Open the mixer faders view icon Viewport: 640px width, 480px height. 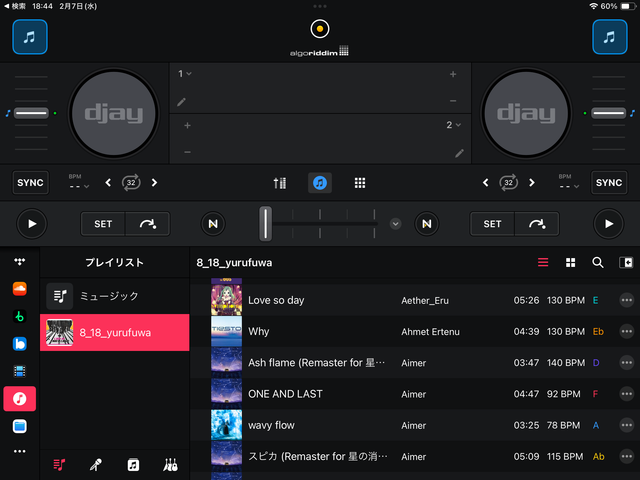click(x=280, y=183)
